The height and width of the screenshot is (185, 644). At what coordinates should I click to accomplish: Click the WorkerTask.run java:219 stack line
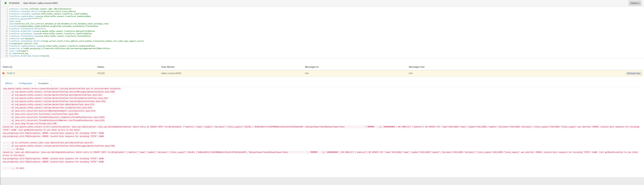point(52,108)
